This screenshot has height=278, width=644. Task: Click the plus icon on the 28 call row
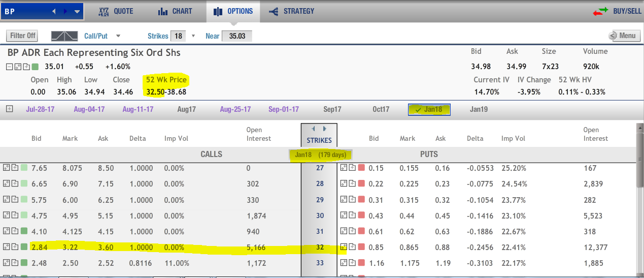(x=15, y=184)
